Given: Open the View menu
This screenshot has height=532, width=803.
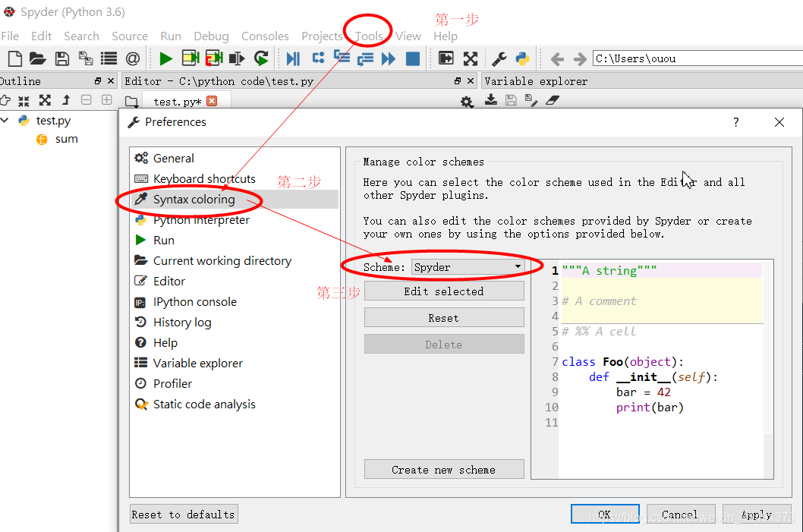Looking at the screenshot, I should point(408,36).
